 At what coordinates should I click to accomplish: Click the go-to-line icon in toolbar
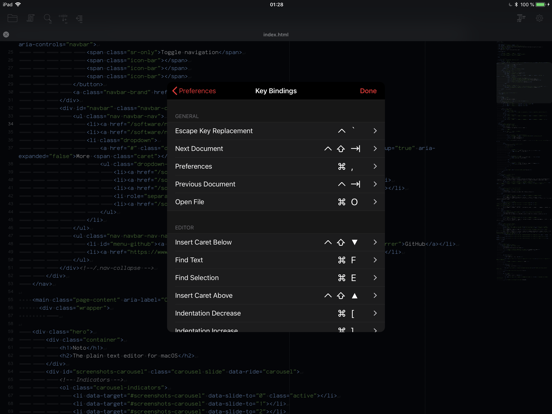pos(80,19)
